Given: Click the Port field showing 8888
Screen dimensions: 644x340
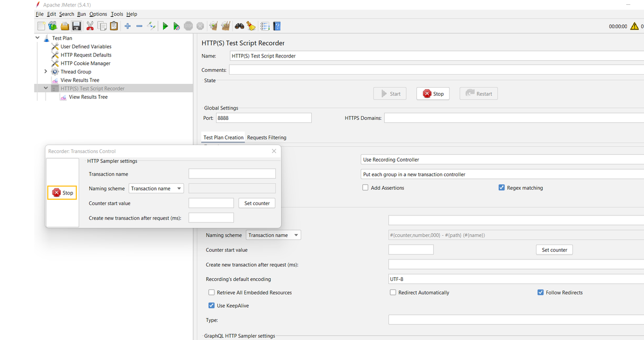Looking at the screenshot, I should (x=263, y=118).
